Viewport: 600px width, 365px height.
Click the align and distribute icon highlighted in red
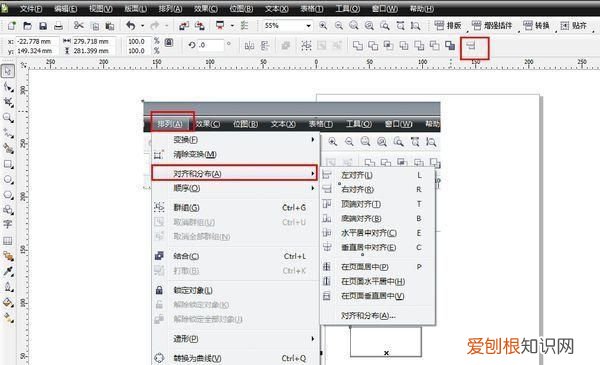[x=471, y=46]
